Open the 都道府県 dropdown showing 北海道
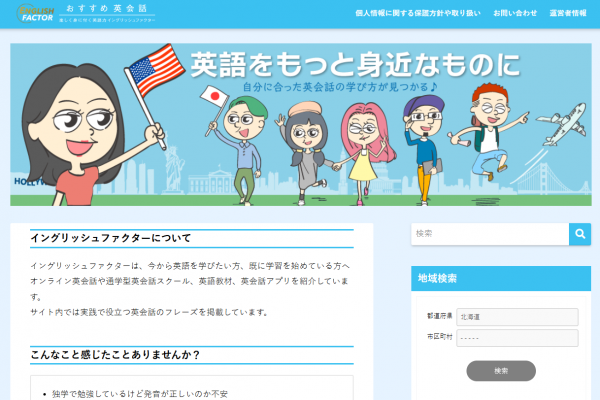The width and height of the screenshot is (600, 400). click(x=517, y=317)
